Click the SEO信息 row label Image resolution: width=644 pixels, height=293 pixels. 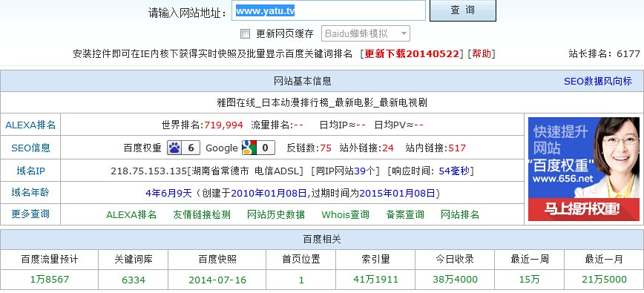point(30,148)
